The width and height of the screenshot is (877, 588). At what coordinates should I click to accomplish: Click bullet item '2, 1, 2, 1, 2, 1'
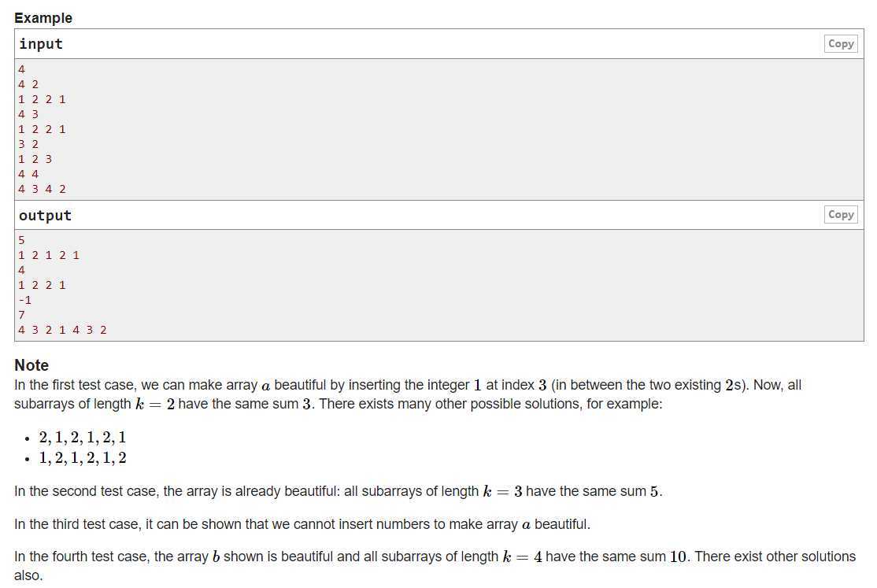[82, 438]
